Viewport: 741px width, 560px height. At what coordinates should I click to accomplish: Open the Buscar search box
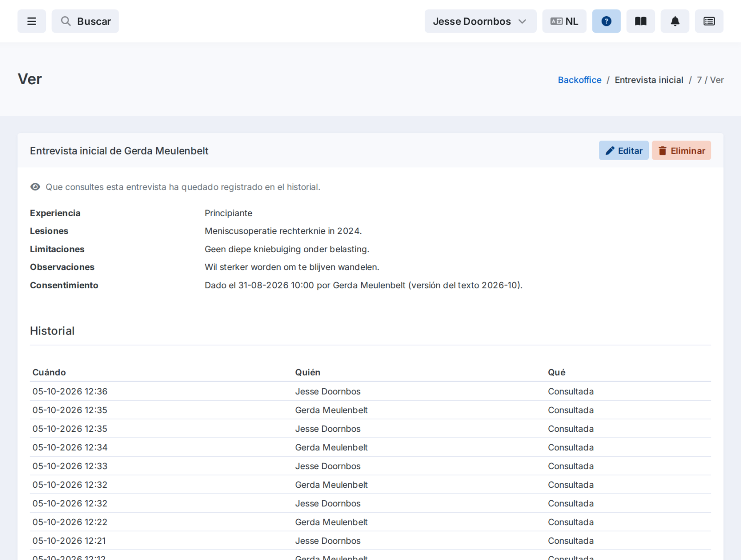[x=85, y=21]
